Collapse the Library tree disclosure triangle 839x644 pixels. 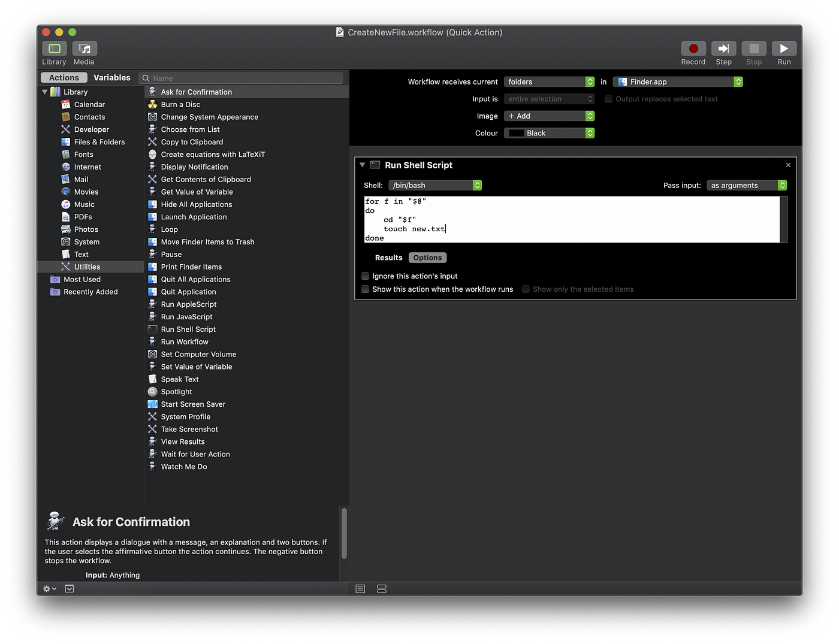[45, 92]
